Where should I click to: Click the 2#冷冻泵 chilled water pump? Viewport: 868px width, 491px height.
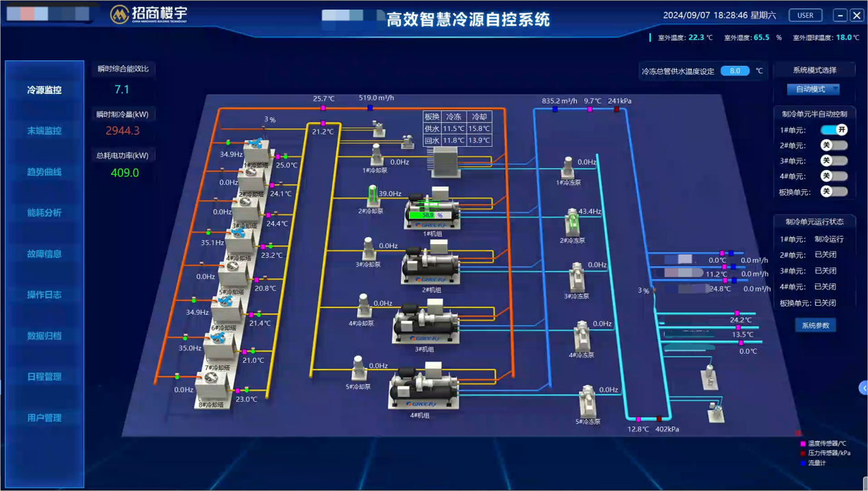pos(571,222)
